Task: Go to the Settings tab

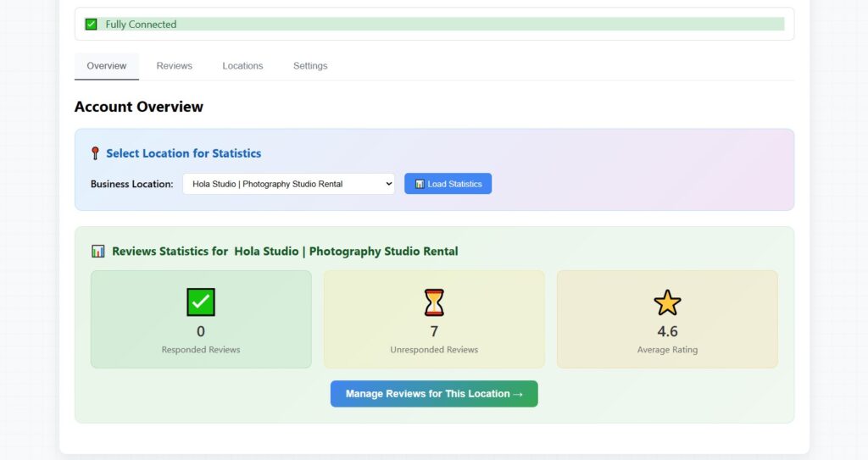Action: point(310,66)
